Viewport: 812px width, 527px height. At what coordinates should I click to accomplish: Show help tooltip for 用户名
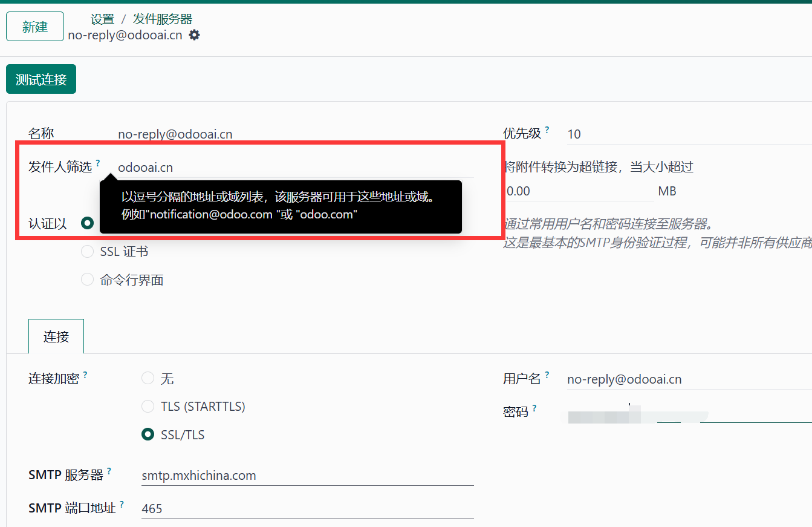547,375
